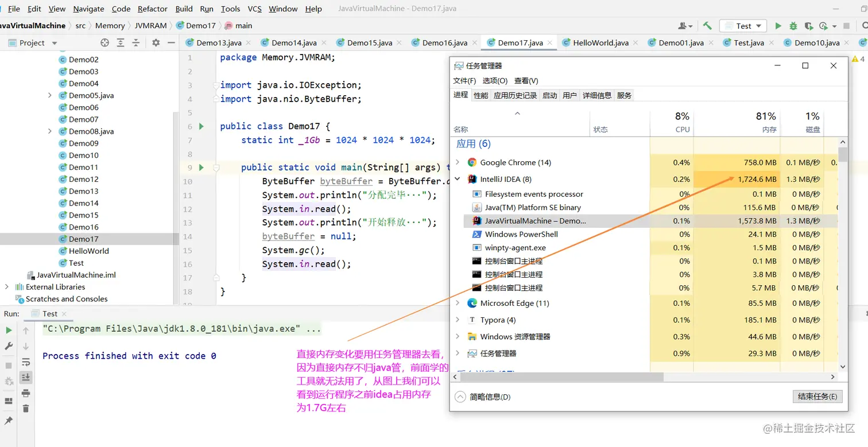Click Task Manager horizontal scrollbar thumb
This screenshot has height=447, width=868.
coord(562,377)
